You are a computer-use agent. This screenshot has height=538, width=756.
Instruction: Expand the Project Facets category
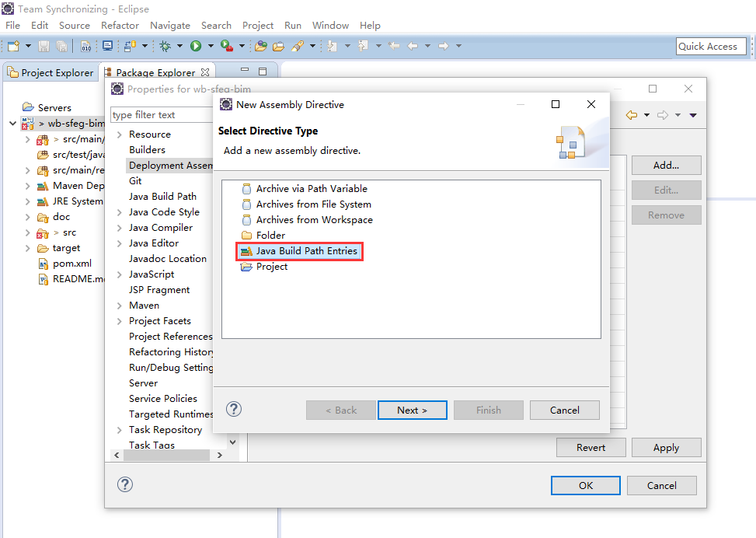119,321
